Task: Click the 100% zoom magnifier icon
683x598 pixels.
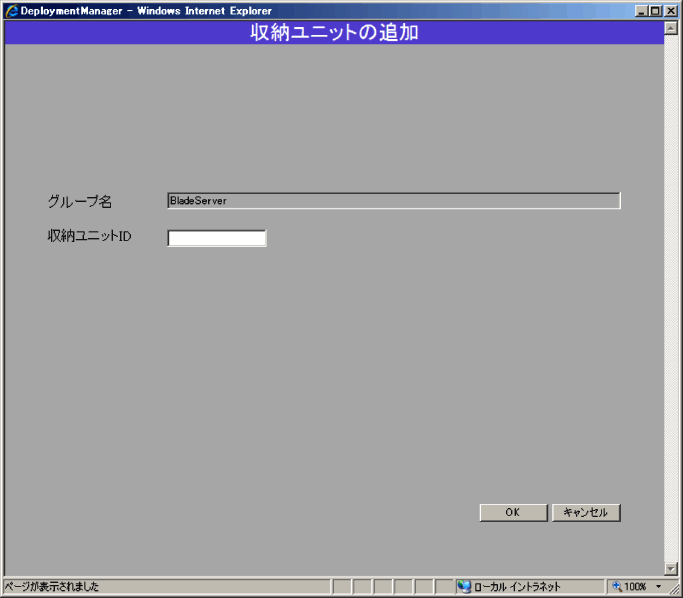Action: (617, 586)
